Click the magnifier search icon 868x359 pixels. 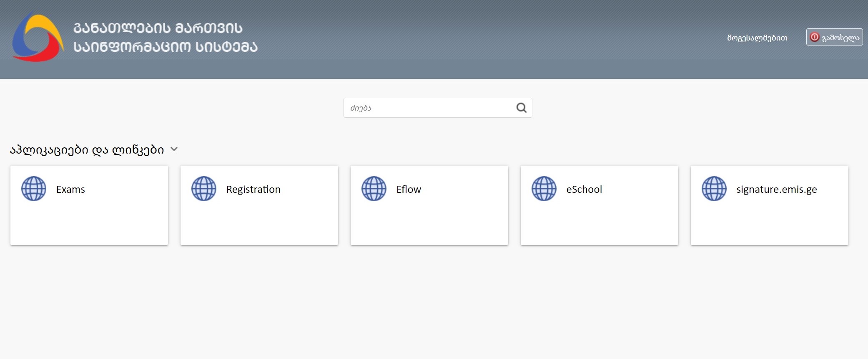521,108
